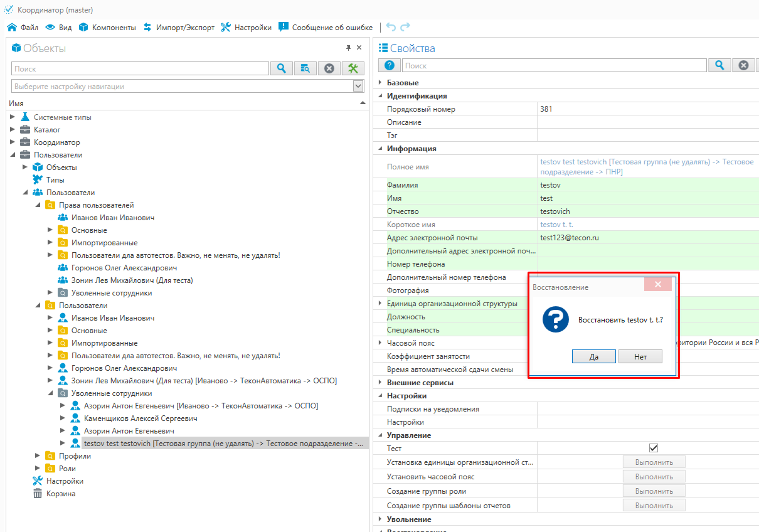Select Каменщиков Алексей Сергеевич in tree
This screenshot has width=759, height=532.
(x=141, y=418)
